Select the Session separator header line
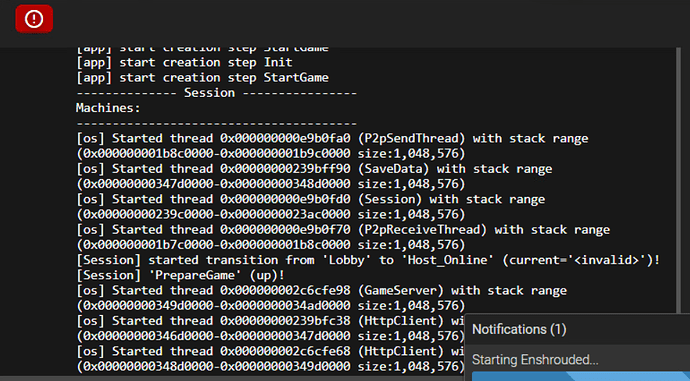Image resolution: width=690 pixels, height=381 pixels. pyautogui.click(x=217, y=93)
